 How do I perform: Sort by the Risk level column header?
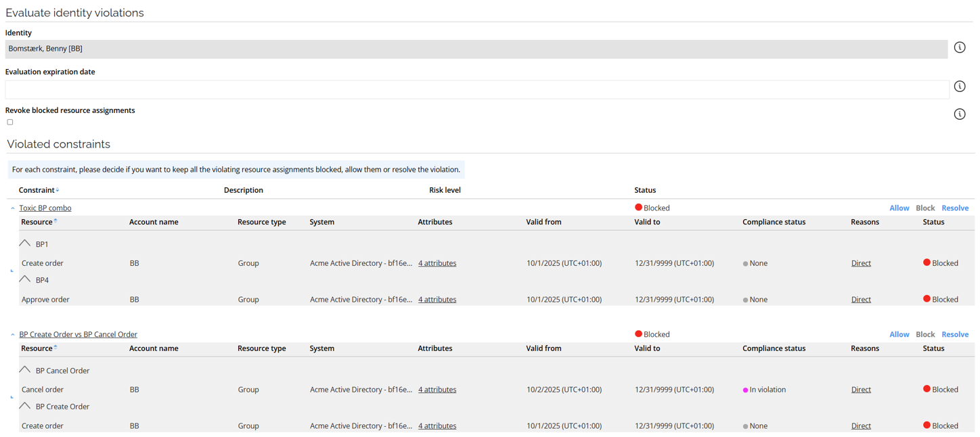click(x=445, y=190)
